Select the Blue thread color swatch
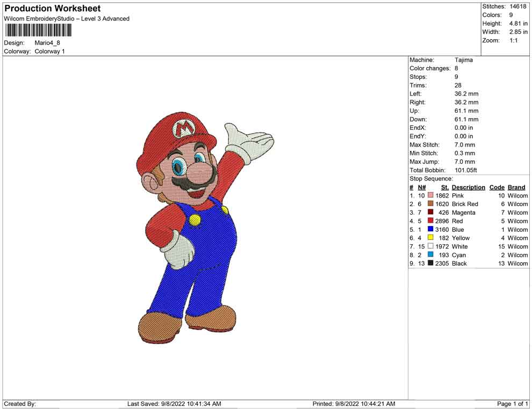Viewport: 532px width, 409px height. click(x=430, y=230)
